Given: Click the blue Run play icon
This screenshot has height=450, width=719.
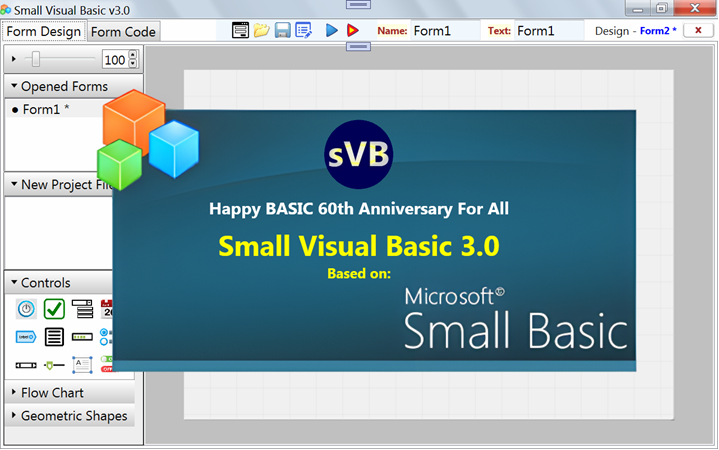Looking at the screenshot, I should (332, 30).
